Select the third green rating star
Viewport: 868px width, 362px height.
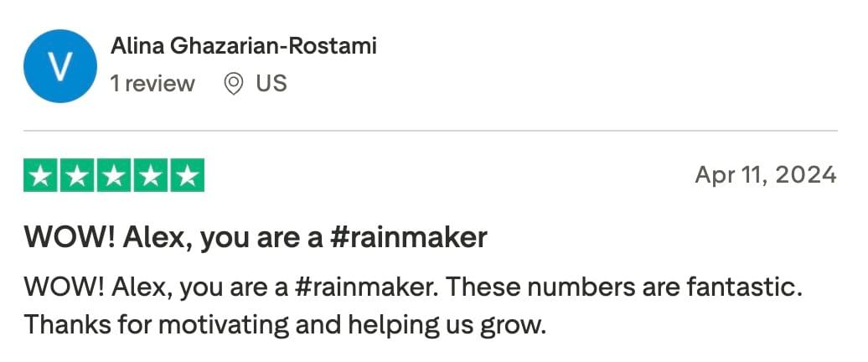[113, 175]
